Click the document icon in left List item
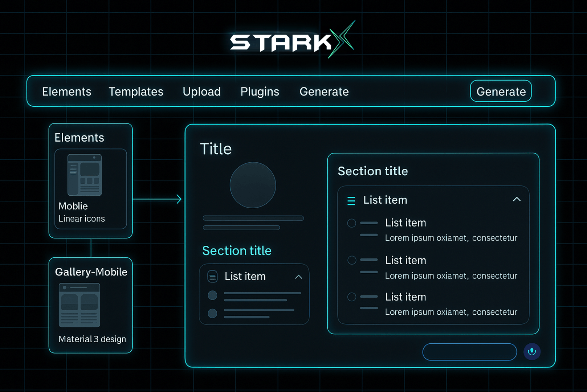Screen dimensions: 587x392 (x=212, y=277)
